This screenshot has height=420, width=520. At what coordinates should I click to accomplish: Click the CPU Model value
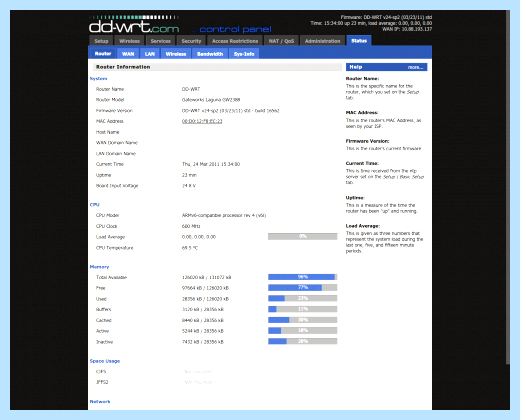(x=224, y=215)
